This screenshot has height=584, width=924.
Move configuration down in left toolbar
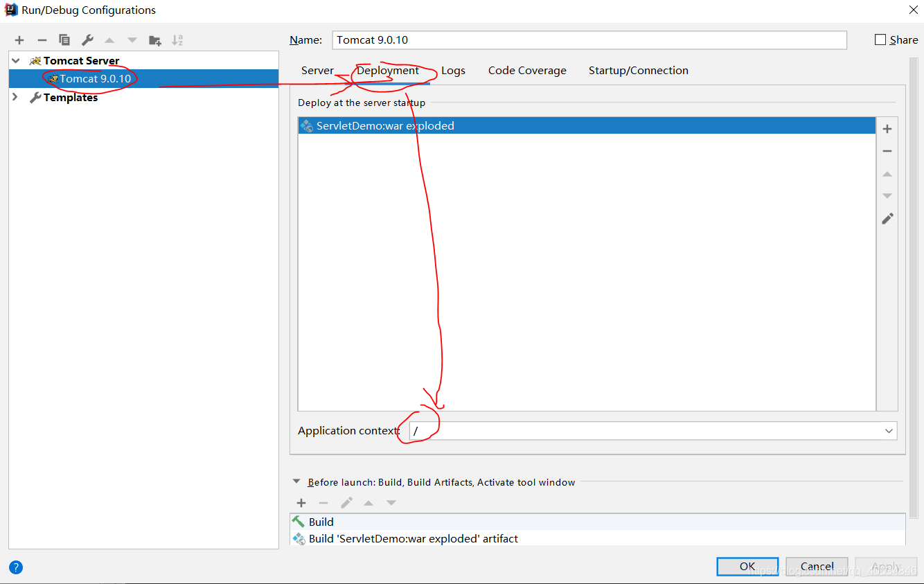point(132,40)
